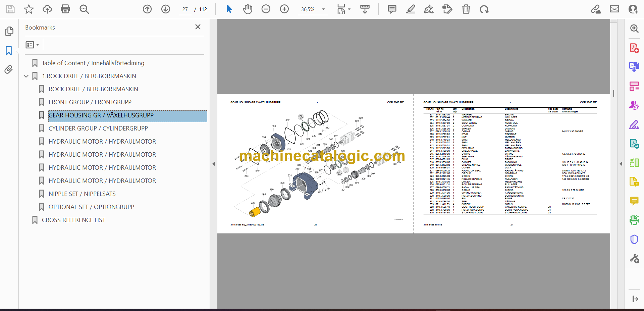This screenshot has width=644, height=311.
Task: Open FRONT GROUP / FRONTGRUPP bookmark
Action: (x=90, y=102)
